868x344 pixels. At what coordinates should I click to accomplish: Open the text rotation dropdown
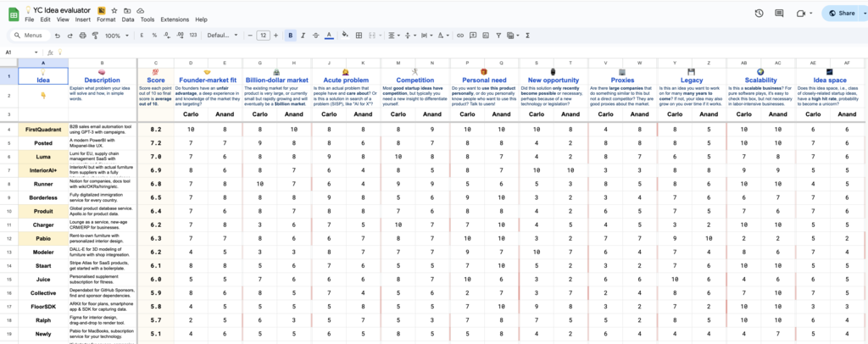tap(443, 36)
